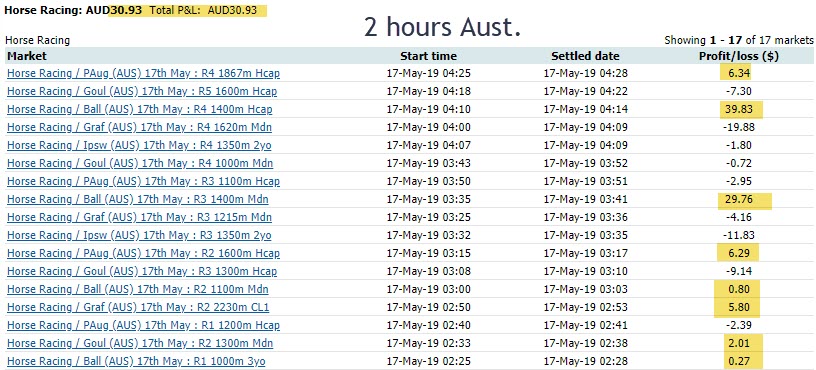Open Graf R4 1620m Mdn market link
The width and height of the screenshot is (816, 370).
click(x=139, y=127)
